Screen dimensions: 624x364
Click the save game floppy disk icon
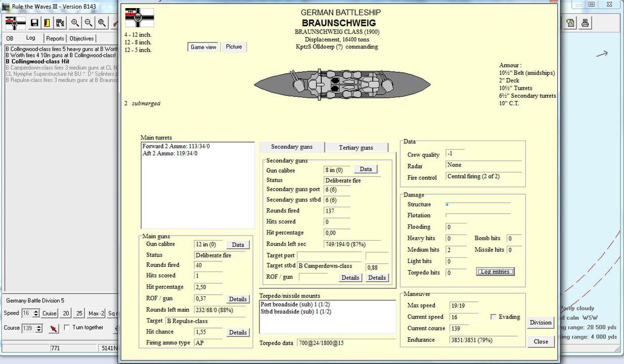(x=33, y=23)
